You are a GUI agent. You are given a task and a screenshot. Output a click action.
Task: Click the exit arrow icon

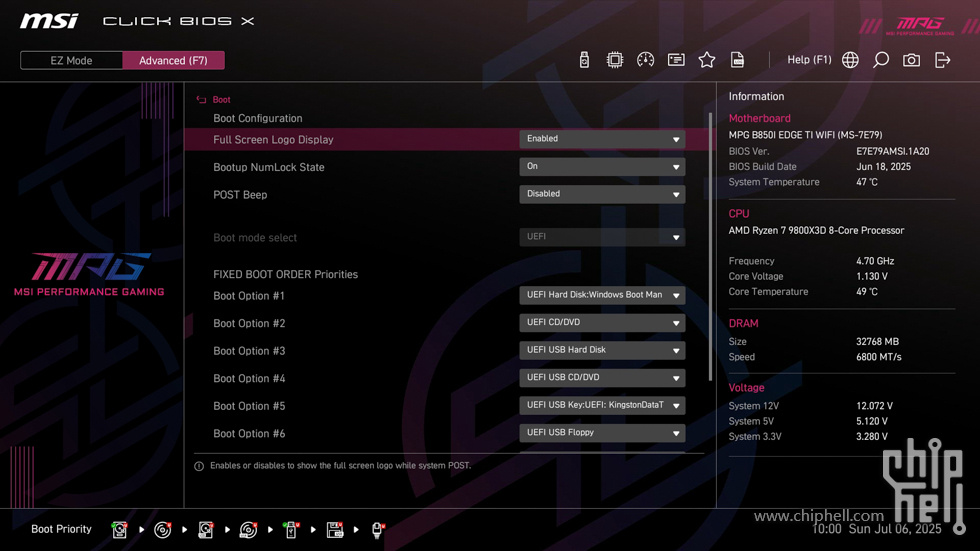(x=942, y=60)
